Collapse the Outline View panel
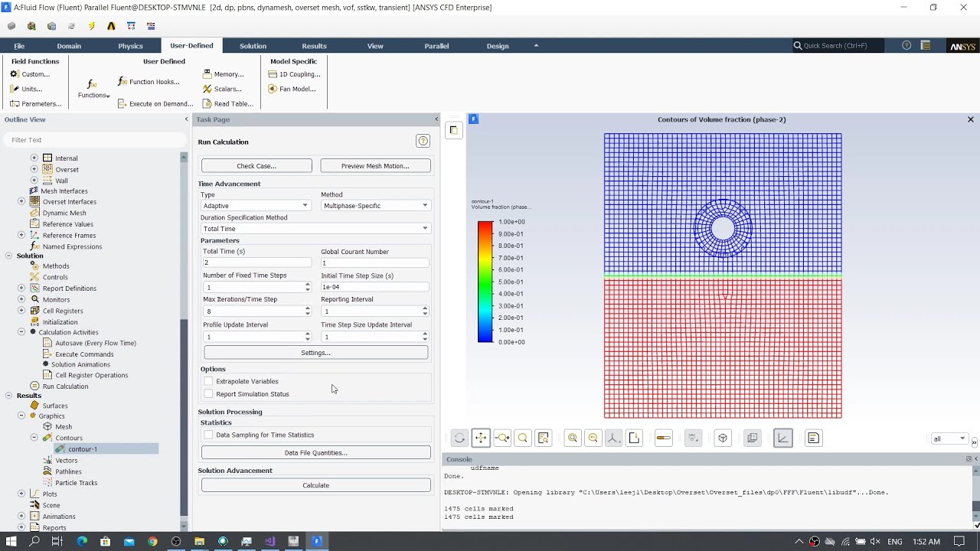 pyautogui.click(x=186, y=119)
